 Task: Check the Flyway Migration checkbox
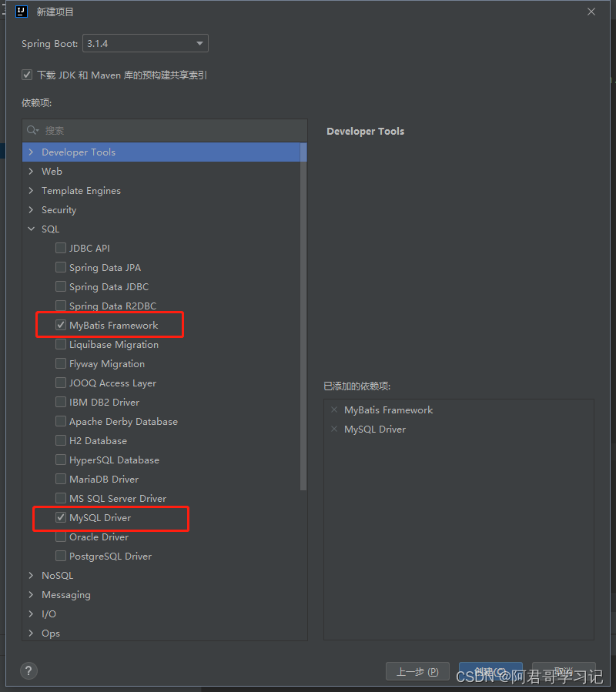(61, 363)
